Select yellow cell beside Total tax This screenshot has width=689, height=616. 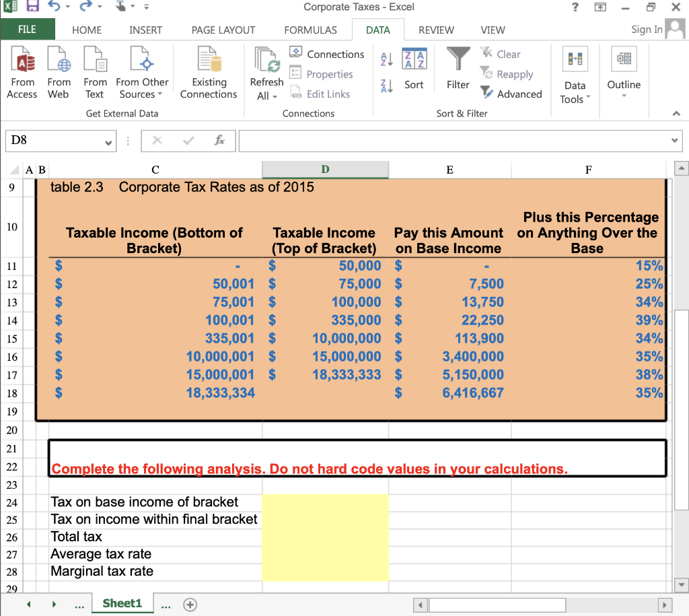pos(325,537)
